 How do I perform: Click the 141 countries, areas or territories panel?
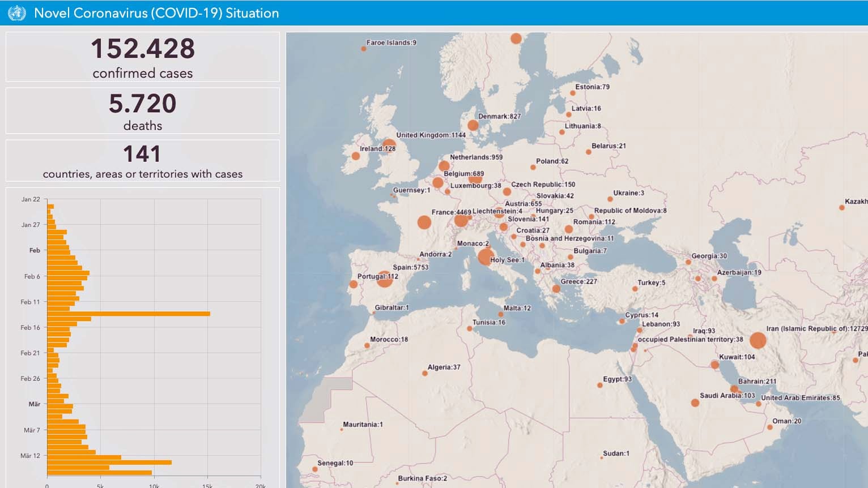tap(143, 161)
